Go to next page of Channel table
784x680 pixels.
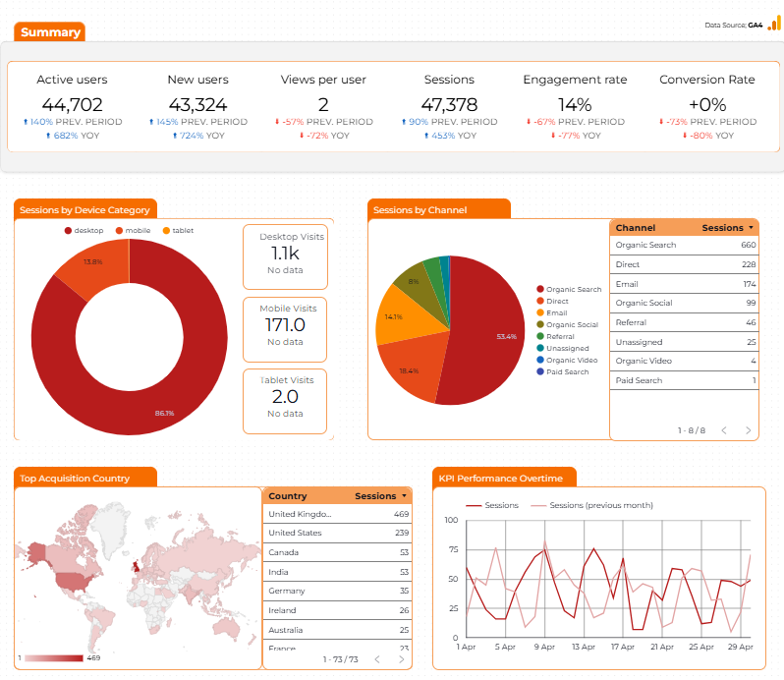(748, 430)
